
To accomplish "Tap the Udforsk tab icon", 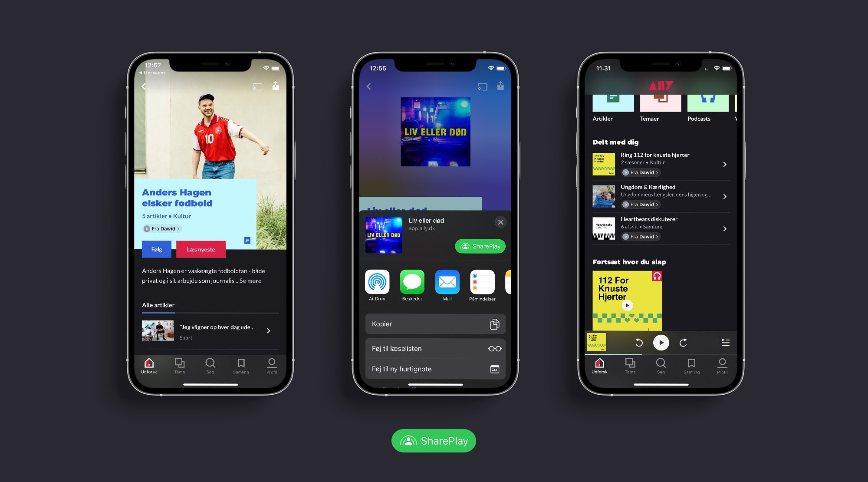I will click(149, 363).
